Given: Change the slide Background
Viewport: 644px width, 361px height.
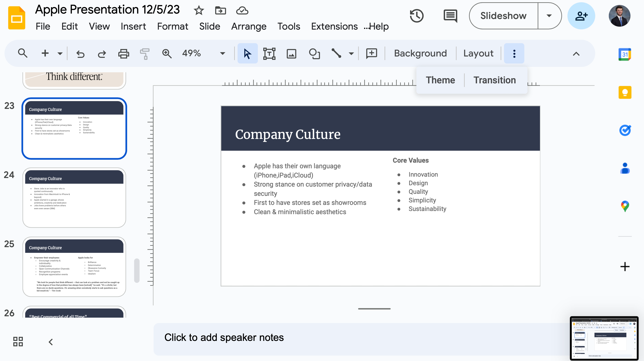Looking at the screenshot, I should pos(420,53).
